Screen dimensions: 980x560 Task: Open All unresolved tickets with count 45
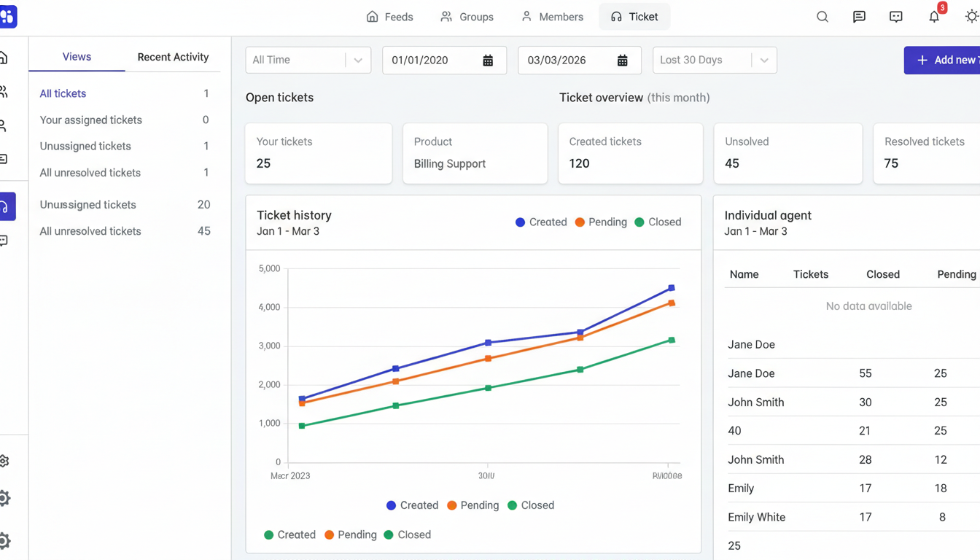tap(124, 231)
